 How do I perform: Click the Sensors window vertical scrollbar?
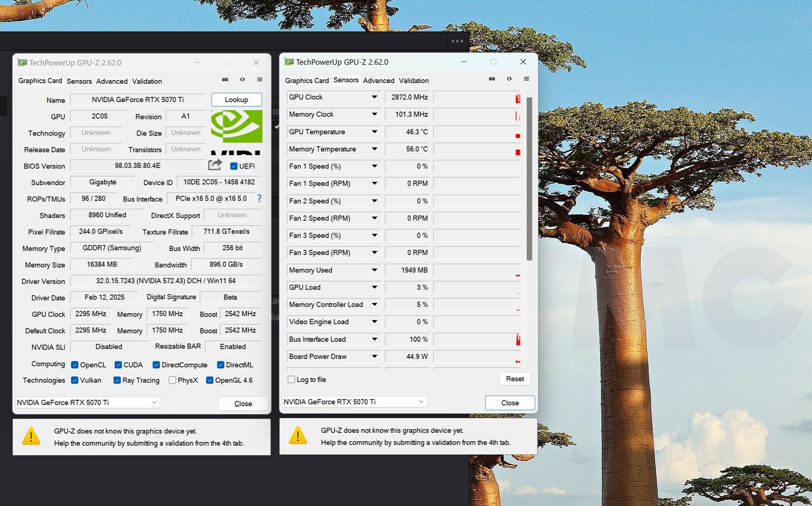529,179
